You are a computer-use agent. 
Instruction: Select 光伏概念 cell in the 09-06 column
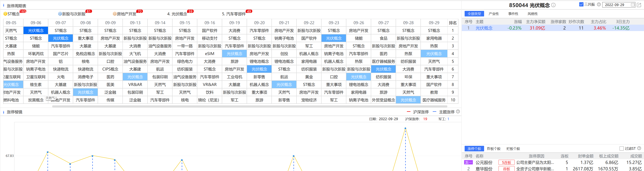[x=36, y=31]
